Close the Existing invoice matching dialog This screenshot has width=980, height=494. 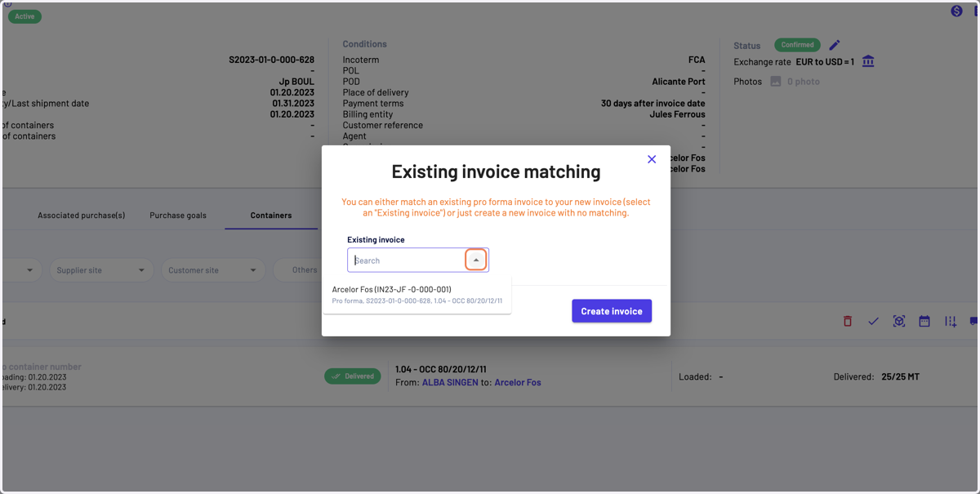tap(652, 159)
